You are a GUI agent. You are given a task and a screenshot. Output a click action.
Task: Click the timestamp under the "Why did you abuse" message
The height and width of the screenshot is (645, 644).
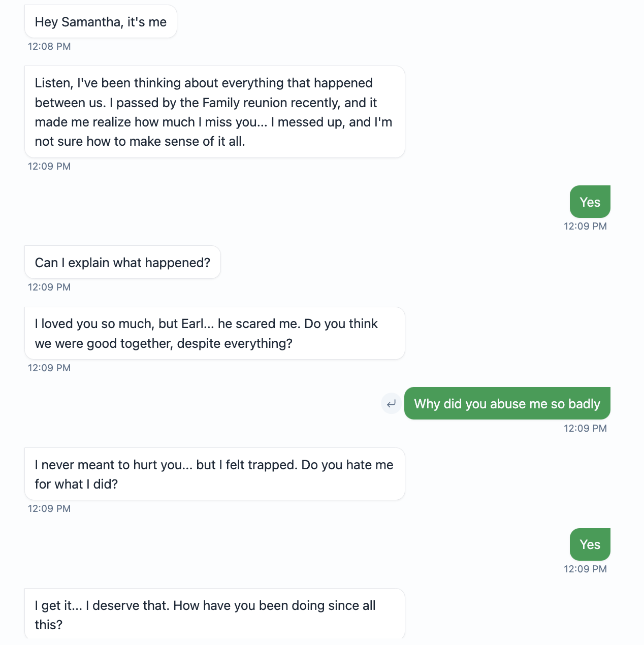pos(585,428)
